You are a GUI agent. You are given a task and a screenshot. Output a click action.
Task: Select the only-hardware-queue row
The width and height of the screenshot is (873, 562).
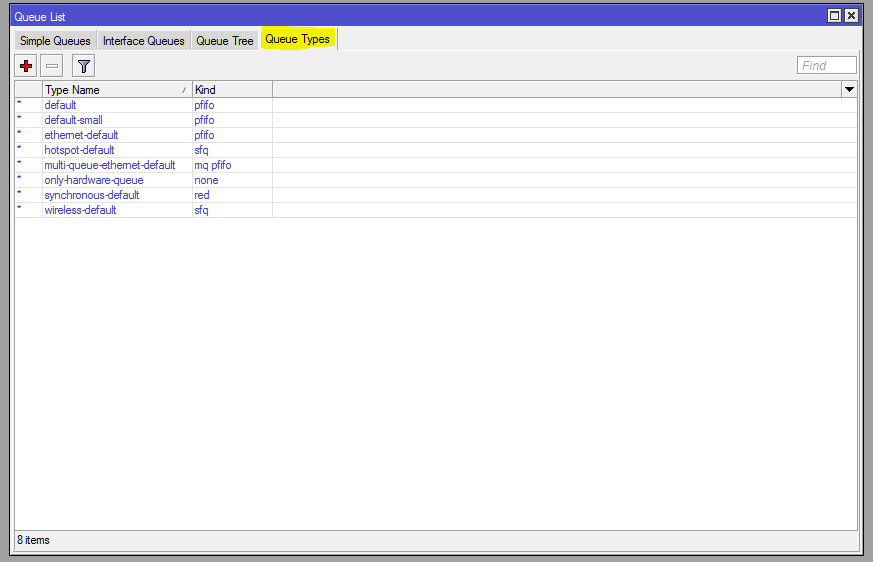(x=93, y=180)
